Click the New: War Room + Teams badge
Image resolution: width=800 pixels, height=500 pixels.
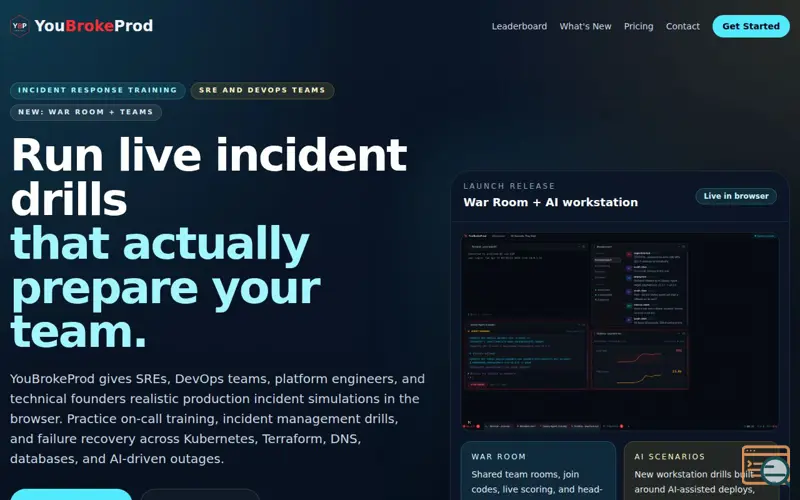[86, 112]
